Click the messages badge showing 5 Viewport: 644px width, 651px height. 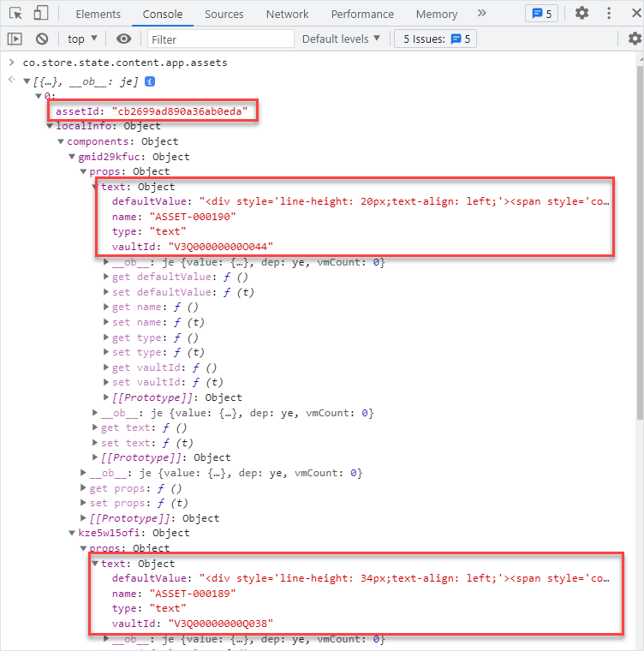click(x=541, y=14)
